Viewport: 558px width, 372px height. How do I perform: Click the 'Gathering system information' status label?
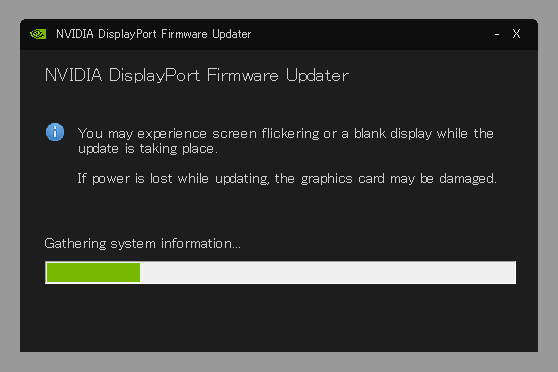tap(142, 243)
